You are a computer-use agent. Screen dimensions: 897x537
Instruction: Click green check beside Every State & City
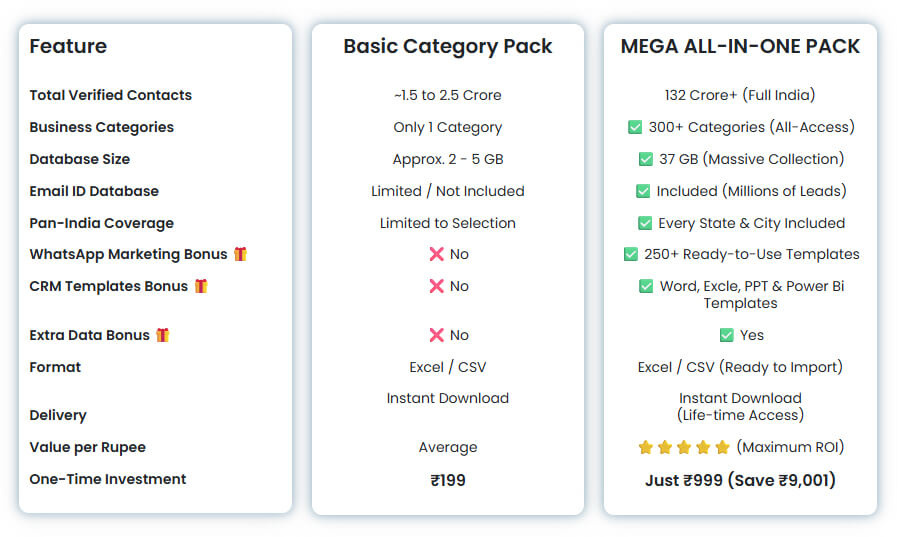point(645,223)
